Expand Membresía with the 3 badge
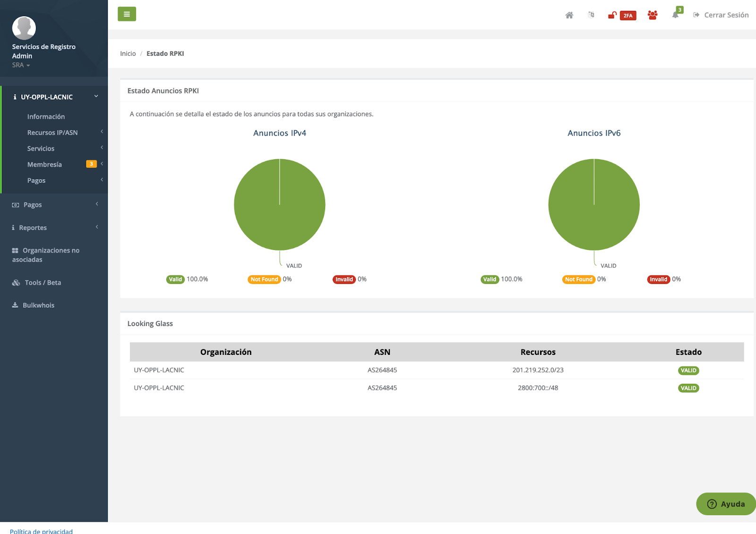756x534 pixels. 45,164
